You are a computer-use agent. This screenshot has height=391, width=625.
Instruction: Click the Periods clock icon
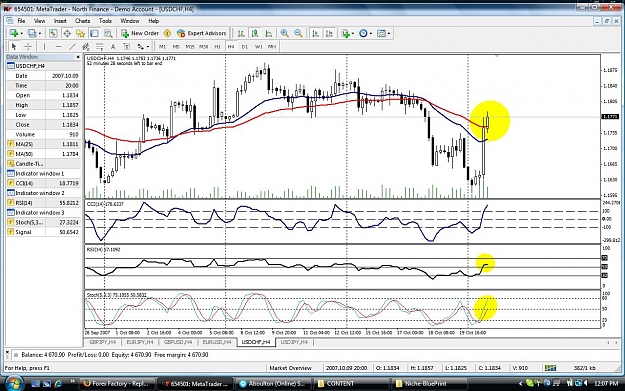[363, 33]
